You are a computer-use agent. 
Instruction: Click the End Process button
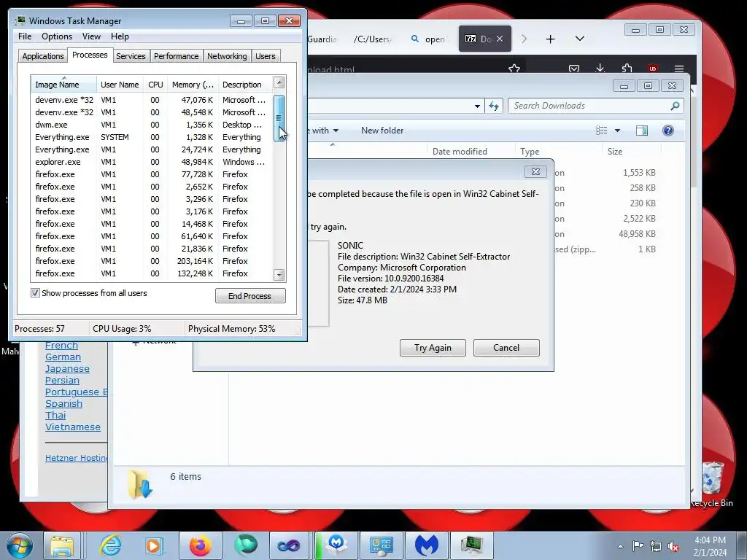pos(250,296)
